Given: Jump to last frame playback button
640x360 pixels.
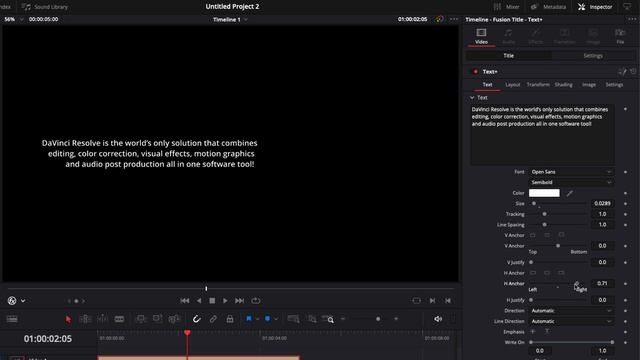Looking at the screenshot, I should pyautogui.click(x=239, y=301).
